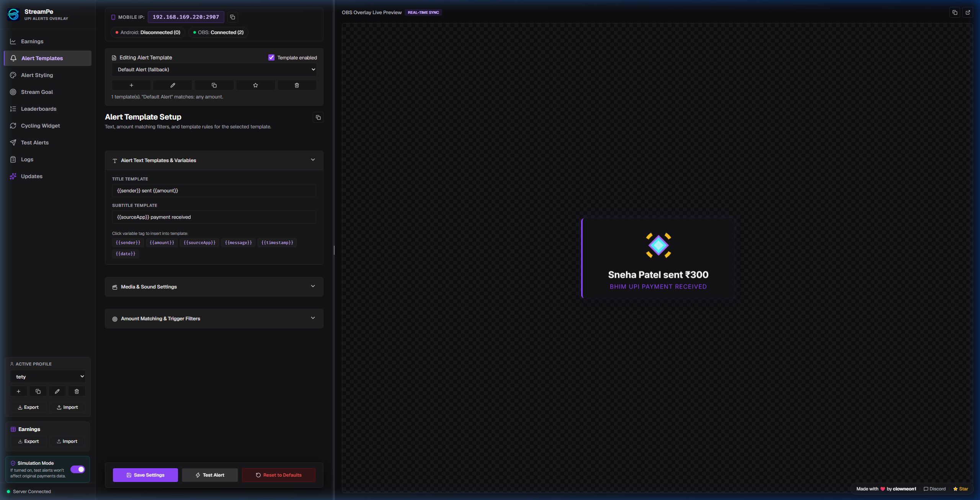The width and height of the screenshot is (980, 500).
Task: Focus the Subtitle Template field
Action: coord(214,217)
